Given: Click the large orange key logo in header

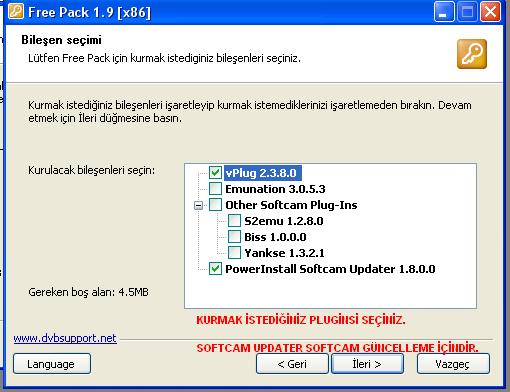Looking at the screenshot, I should coord(472,54).
